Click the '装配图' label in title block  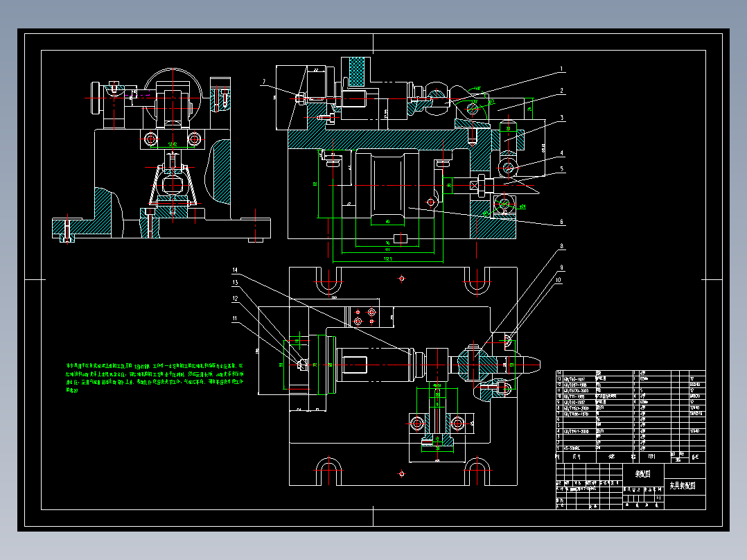[642, 474]
